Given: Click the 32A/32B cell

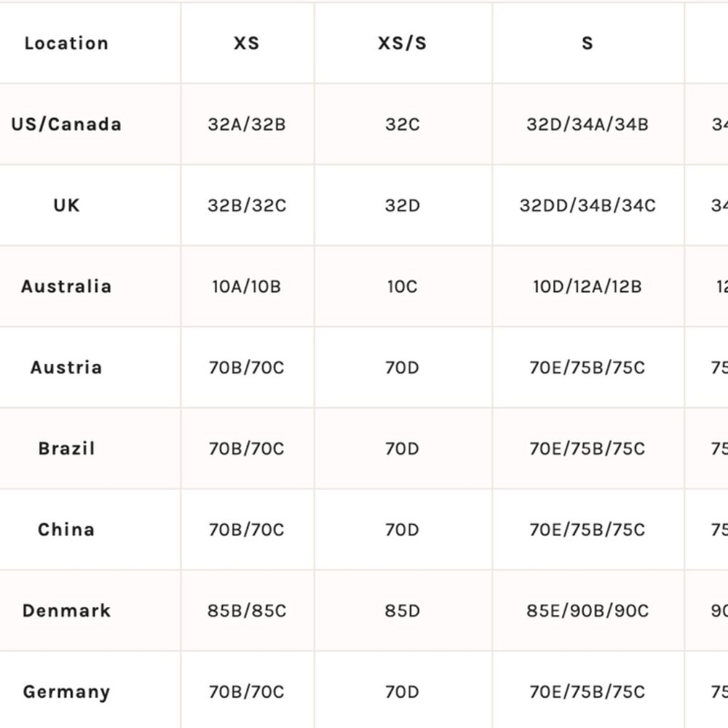Looking at the screenshot, I should tap(247, 124).
